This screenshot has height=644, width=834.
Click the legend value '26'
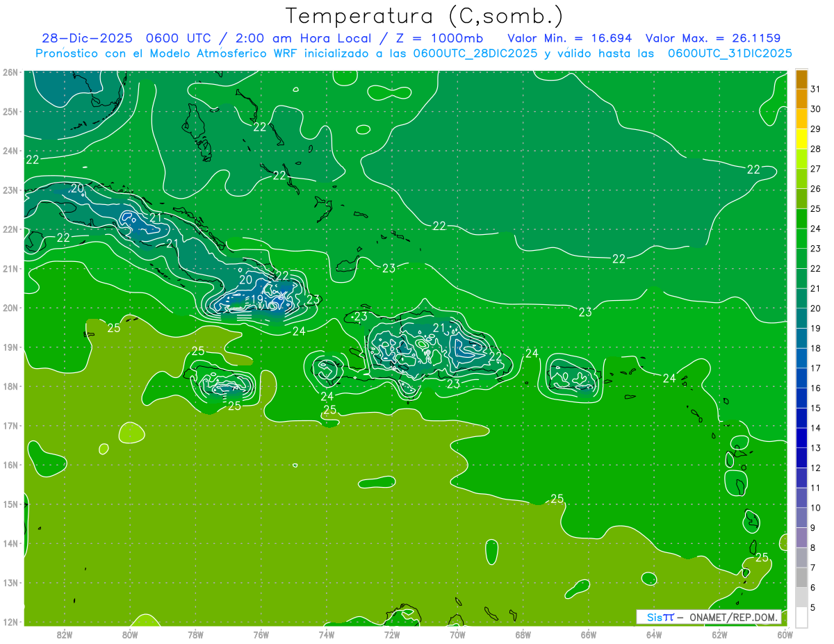(815, 189)
